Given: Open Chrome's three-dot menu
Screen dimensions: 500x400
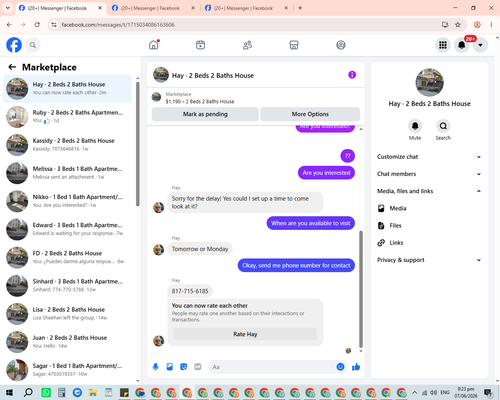Looking at the screenshot, I should pos(491,25).
